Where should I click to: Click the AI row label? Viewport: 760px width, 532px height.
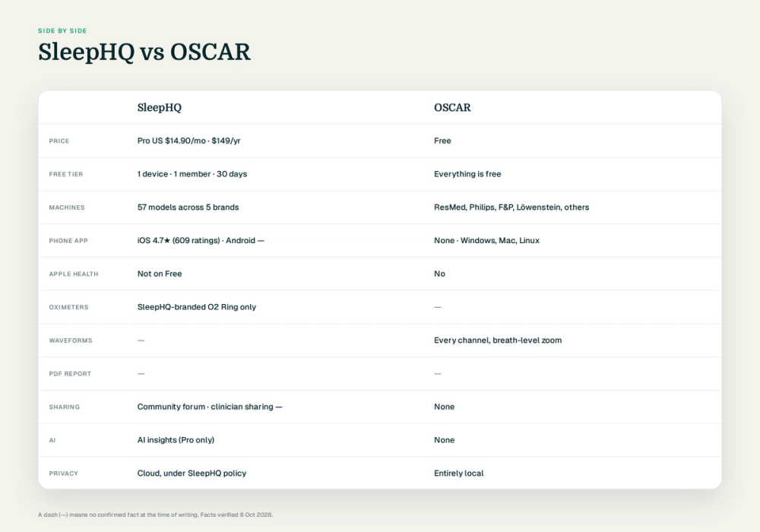coord(52,441)
